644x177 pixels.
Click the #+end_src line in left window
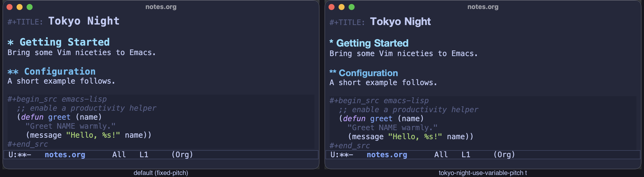(x=28, y=144)
